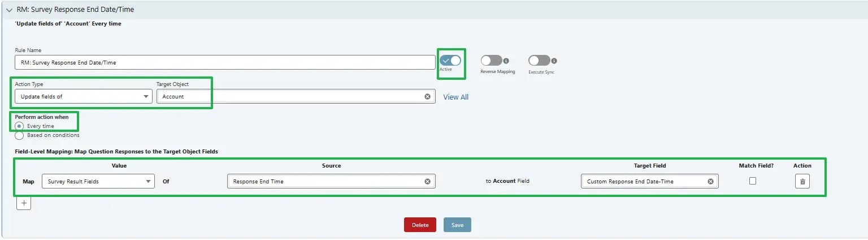Select the Every time radio option
The width and height of the screenshot is (868, 240).
(19, 126)
